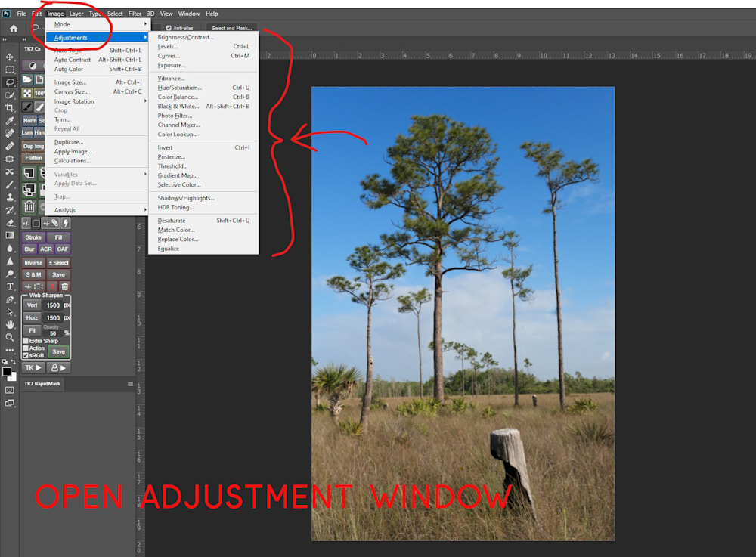Select the Clone Stamp tool
The height and width of the screenshot is (557, 756).
(x=10, y=197)
